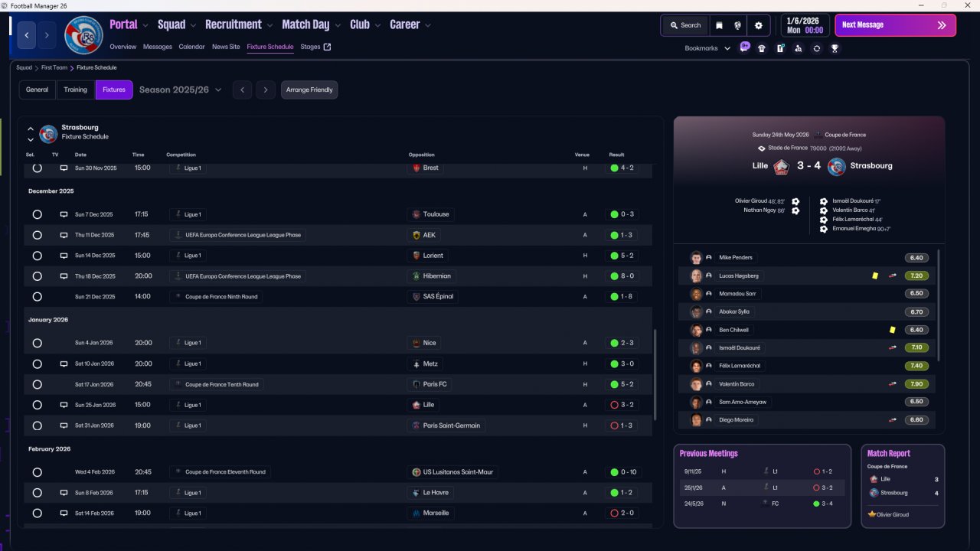Screen dimensions: 980x551
Task: Go to next season with right chevron
Action: [266, 90]
